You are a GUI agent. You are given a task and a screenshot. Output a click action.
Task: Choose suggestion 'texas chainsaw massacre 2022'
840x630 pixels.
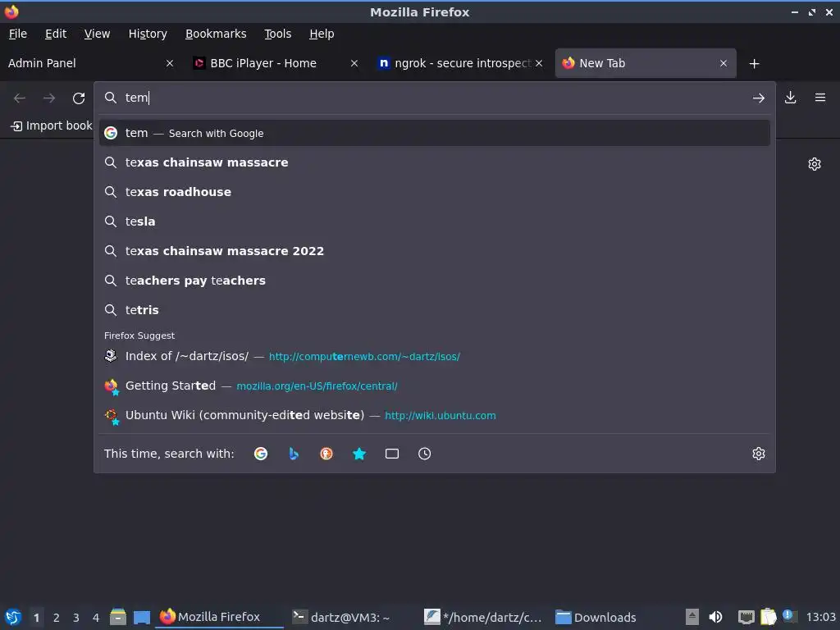[x=435, y=251]
